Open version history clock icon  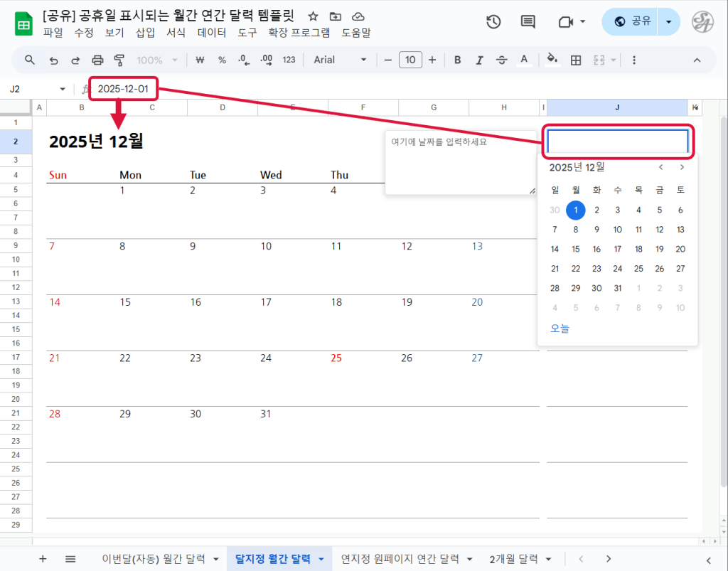point(493,22)
